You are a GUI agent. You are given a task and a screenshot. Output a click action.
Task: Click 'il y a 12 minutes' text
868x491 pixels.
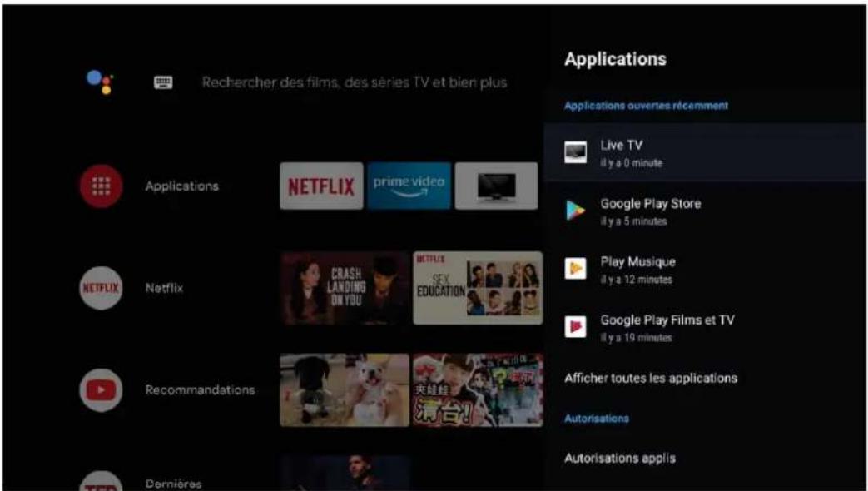point(636,280)
